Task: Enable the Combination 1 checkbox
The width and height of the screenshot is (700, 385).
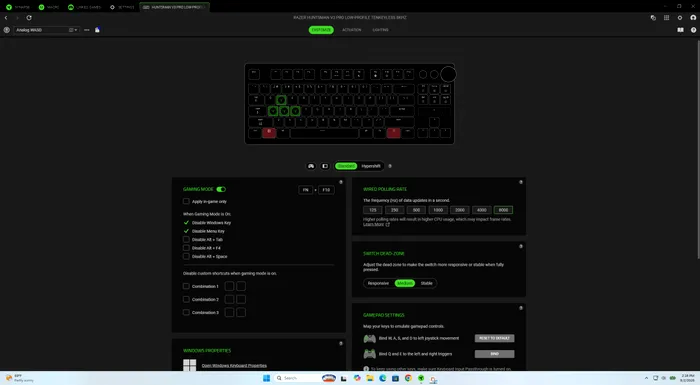Action: point(186,286)
